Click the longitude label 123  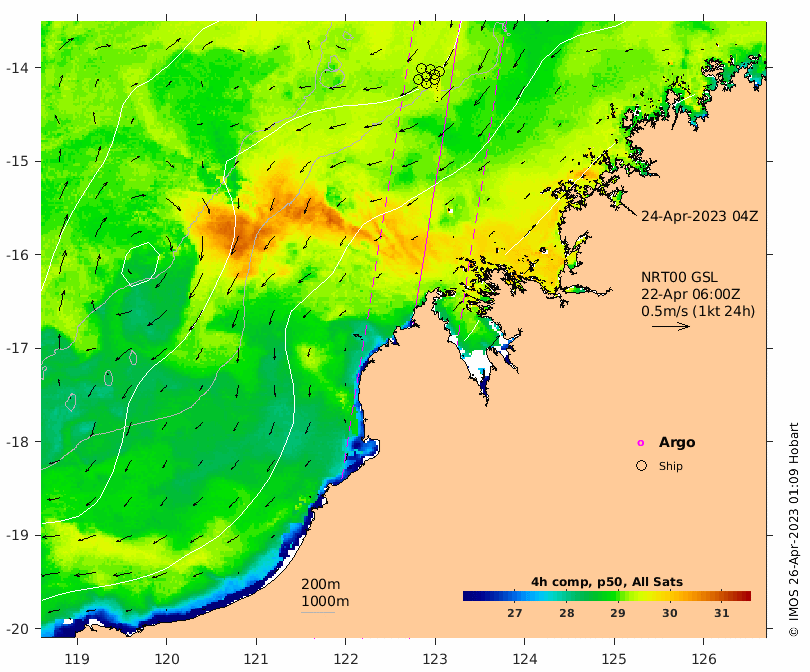[435, 659]
